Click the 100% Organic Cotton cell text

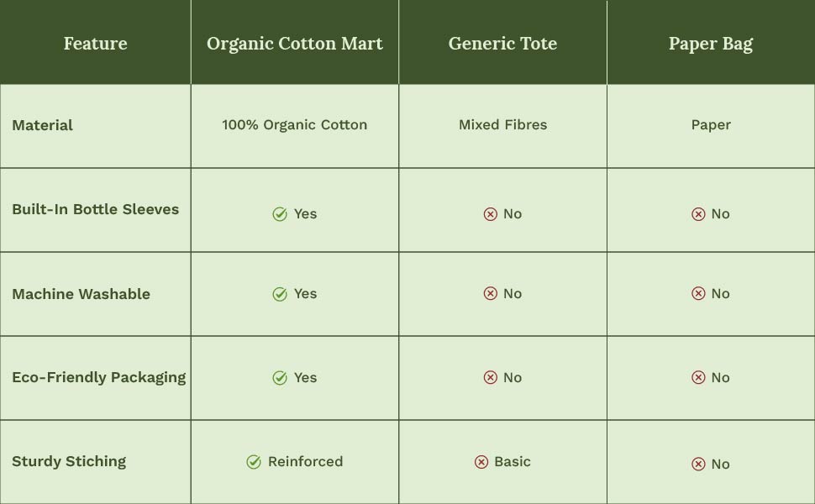coord(295,125)
